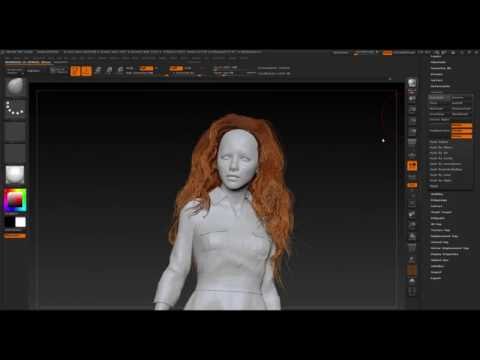
Task: Open the current brush thumbnail
Action: coord(15,88)
